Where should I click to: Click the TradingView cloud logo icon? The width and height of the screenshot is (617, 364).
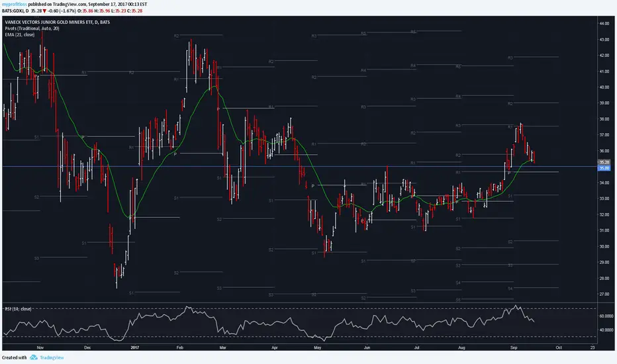pyautogui.click(x=34, y=357)
